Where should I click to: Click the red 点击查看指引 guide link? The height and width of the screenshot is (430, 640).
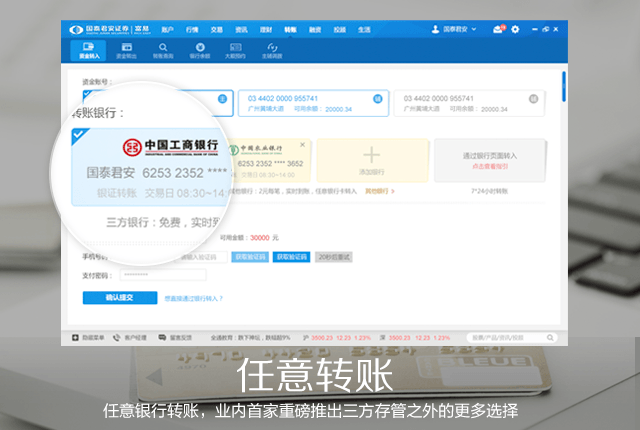point(490,166)
